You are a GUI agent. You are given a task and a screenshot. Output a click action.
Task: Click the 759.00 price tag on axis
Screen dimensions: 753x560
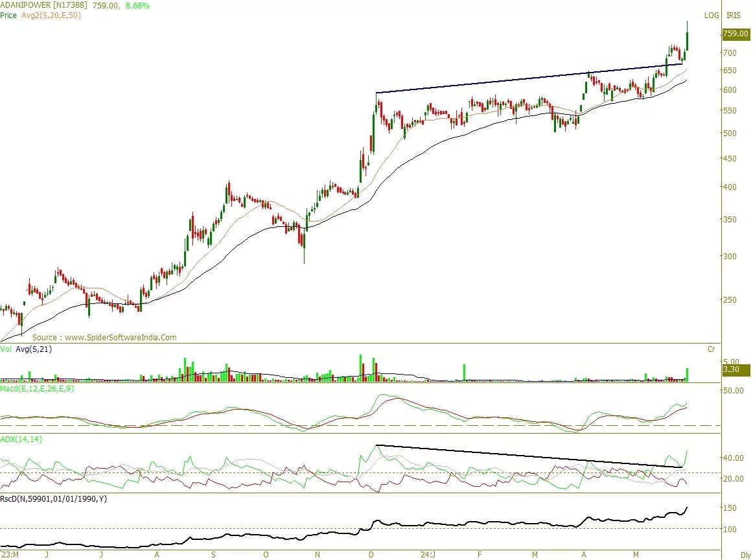click(x=736, y=34)
